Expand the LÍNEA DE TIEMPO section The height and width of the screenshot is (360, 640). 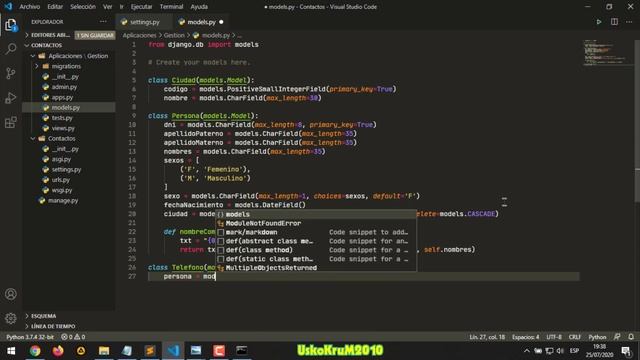(x=53, y=327)
